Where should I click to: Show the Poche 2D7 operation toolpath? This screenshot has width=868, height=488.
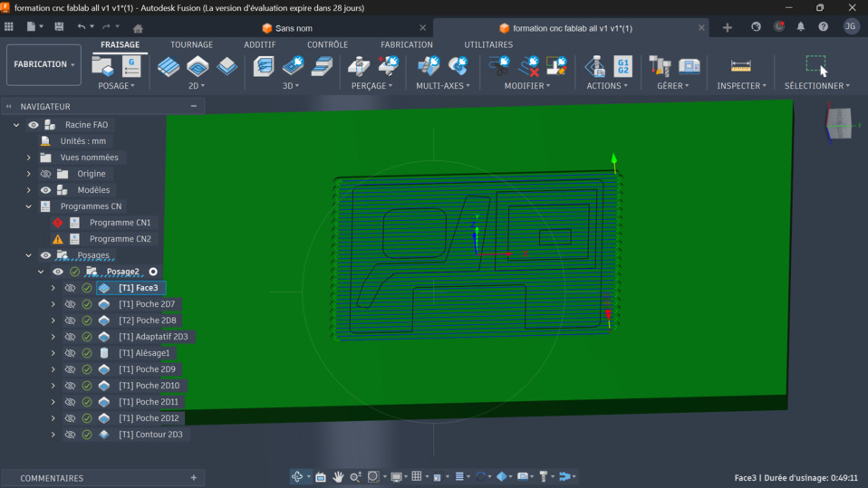coord(70,304)
